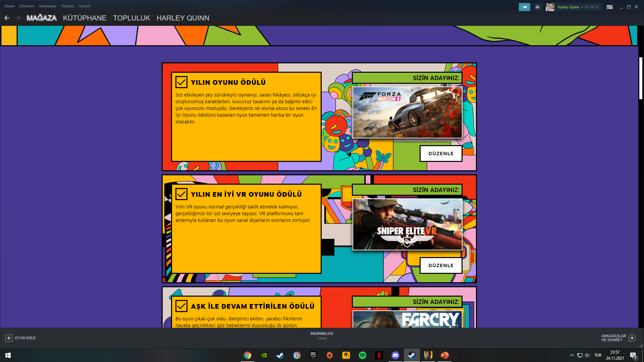Switch to Big Picture mode icon
Screen dimensions: 644x362
pyautogui.click(x=610, y=7)
